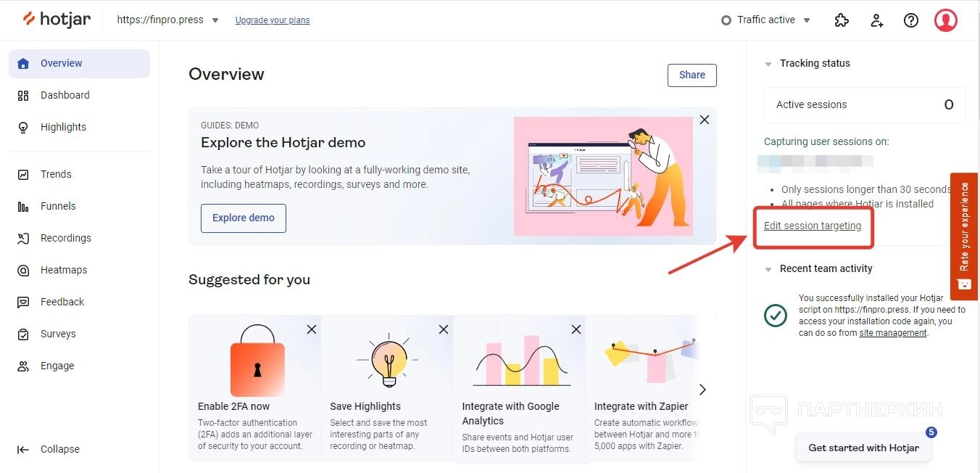Click the Hotjar logo

pyautogui.click(x=57, y=20)
